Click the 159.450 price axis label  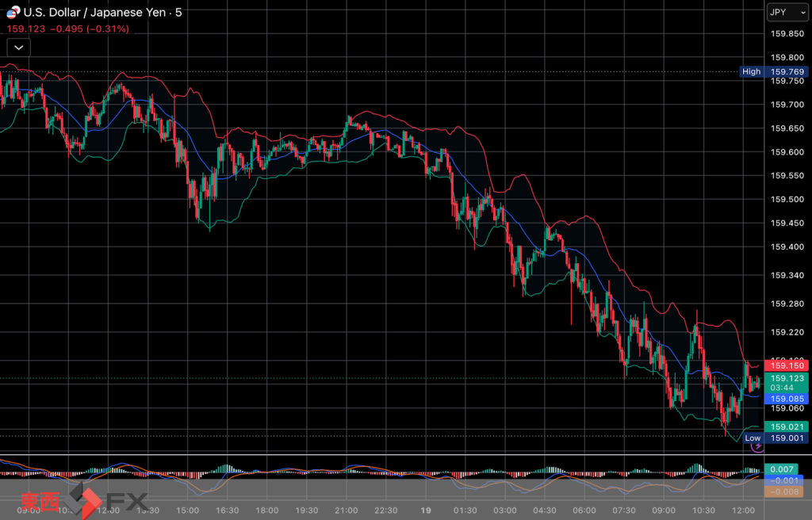pyautogui.click(x=787, y=224)
